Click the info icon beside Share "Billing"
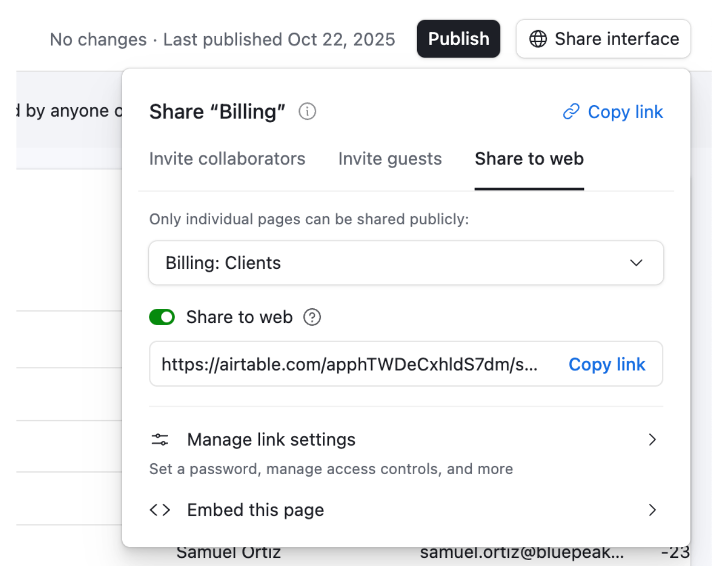Screen dimensions: 728x582 pos(308,111)
